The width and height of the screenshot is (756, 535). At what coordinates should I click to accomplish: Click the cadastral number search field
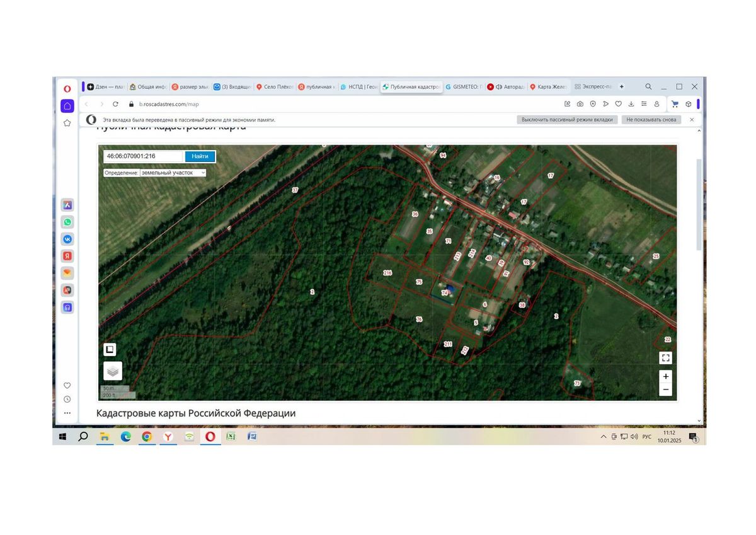click(x=144, y=156)
